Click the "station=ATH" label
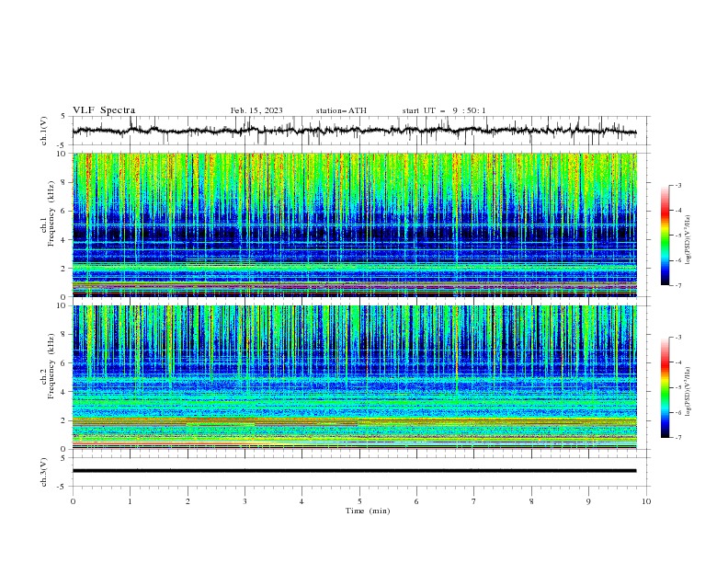 [x=341, y=110]
